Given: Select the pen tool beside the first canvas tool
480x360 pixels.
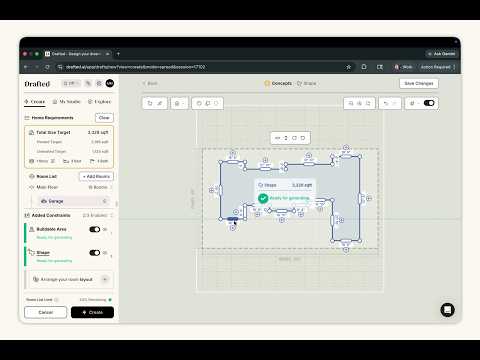Looking at the screenshot, I should click(x=160, y=103).
